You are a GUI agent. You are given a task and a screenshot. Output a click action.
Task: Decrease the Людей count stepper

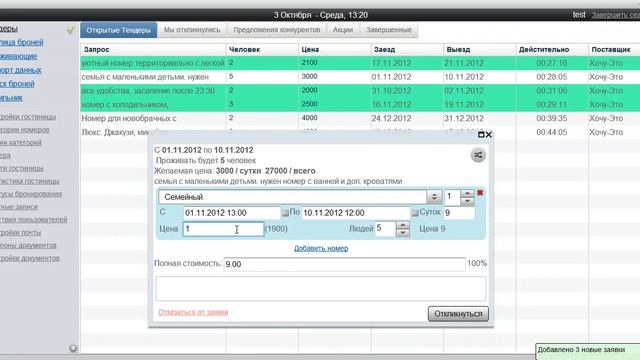pos(403,232)
